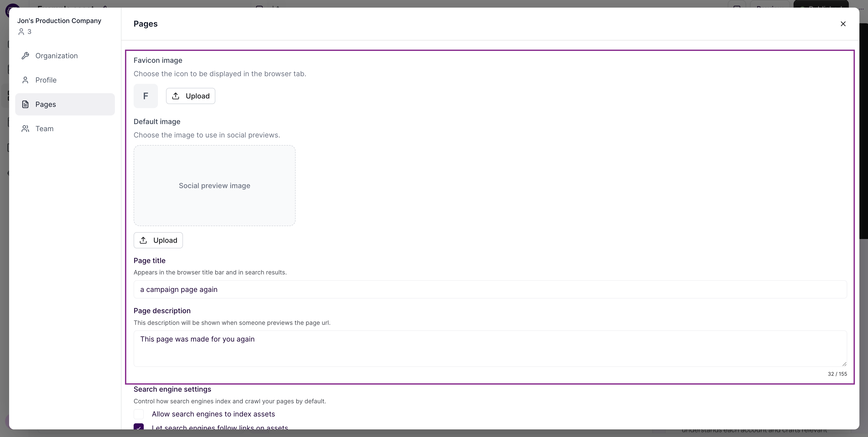Click the description resize handle corner
The width and height of the screenshot is (868, 437).
tap(844, 364)
